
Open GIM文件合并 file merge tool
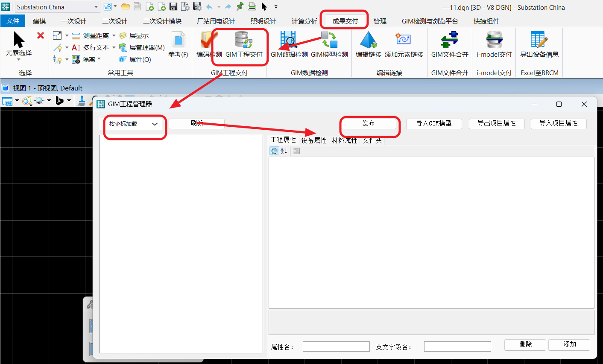click(450, 44)
